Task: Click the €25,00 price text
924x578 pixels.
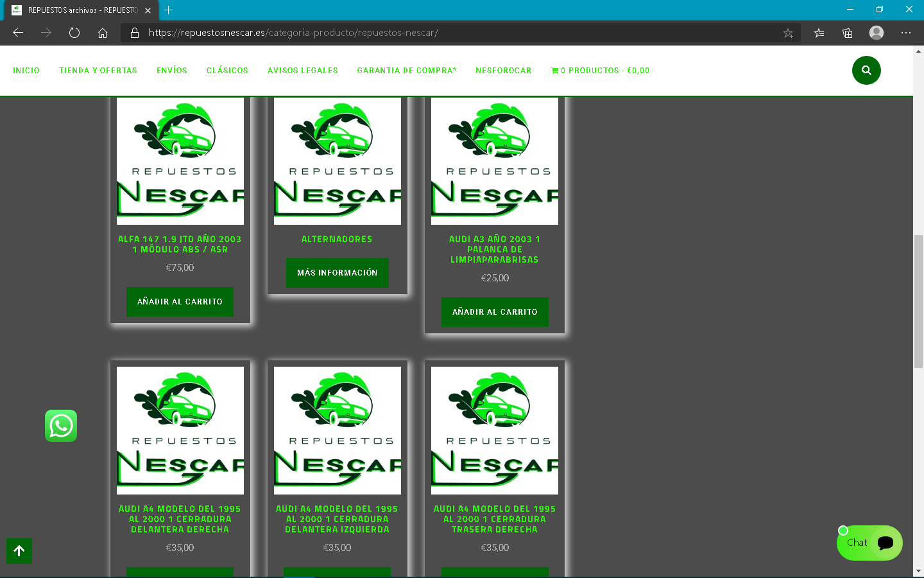Action: click(x=495, y=278)
